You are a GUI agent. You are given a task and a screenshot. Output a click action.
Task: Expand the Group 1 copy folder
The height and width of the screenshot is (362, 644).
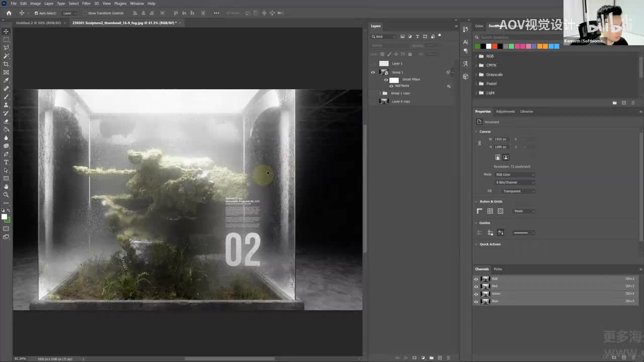point(380,93)
